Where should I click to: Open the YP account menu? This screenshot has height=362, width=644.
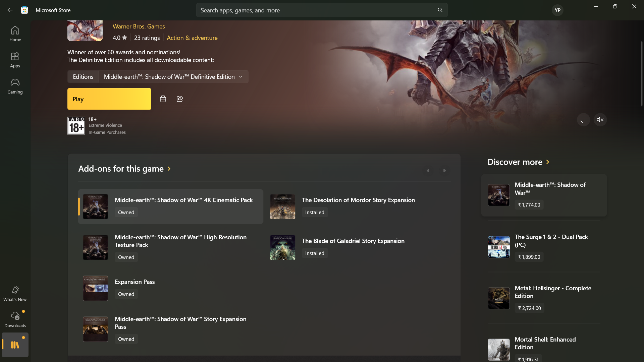(x=557, y=10)
